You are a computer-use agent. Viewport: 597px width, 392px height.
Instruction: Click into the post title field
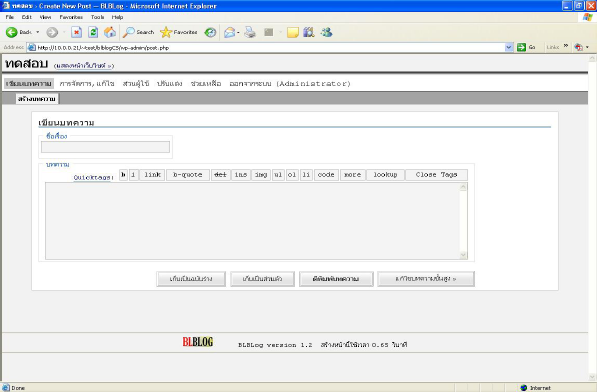pos(105,147)
